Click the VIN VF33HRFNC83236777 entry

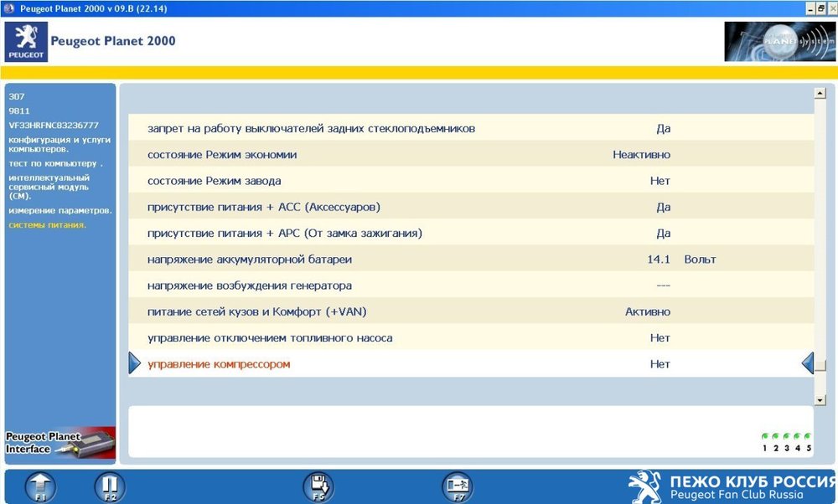(54, 126)
